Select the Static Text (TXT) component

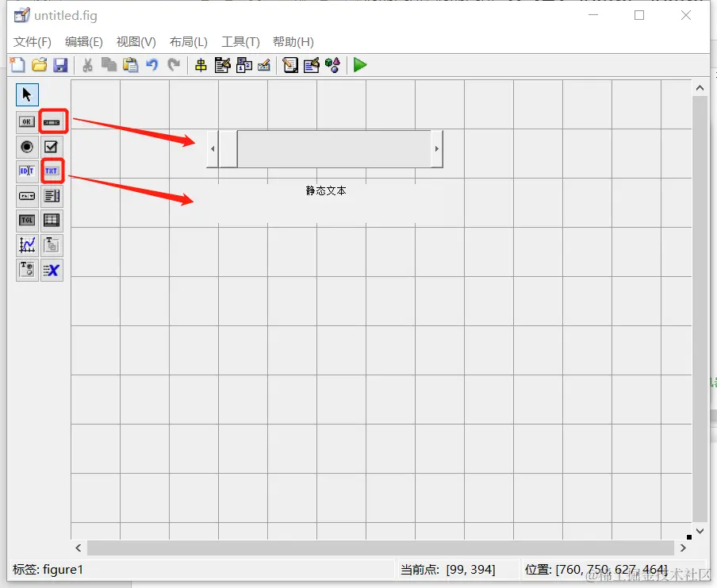(x=52, y=171)
